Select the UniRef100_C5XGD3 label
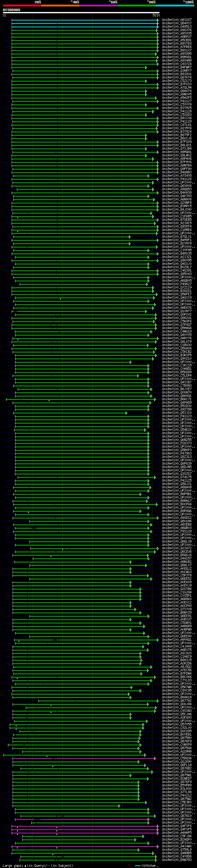 click(177, 115)
